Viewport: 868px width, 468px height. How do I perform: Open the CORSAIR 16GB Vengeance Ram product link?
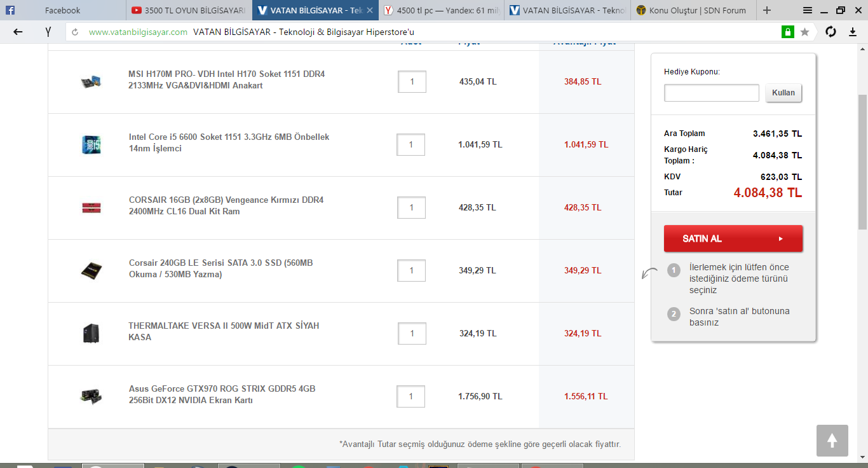[x=226, y=206]
